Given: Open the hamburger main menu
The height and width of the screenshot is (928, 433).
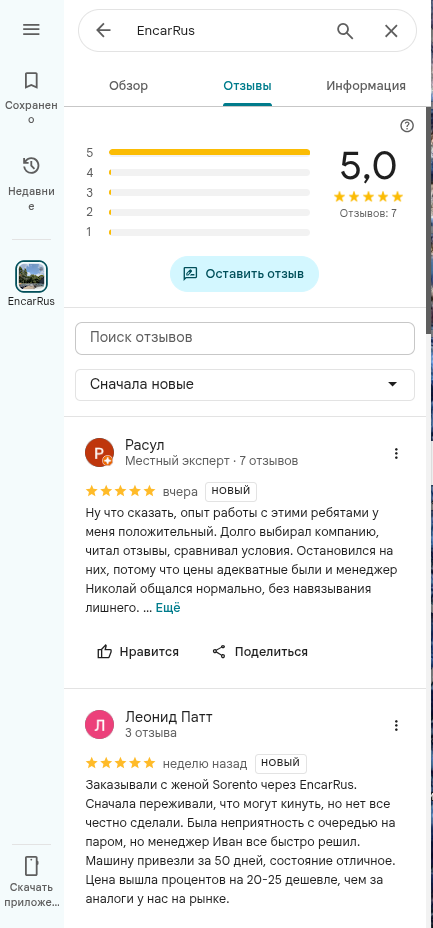Looking at the screenshot, I should [x=31, y=30].
